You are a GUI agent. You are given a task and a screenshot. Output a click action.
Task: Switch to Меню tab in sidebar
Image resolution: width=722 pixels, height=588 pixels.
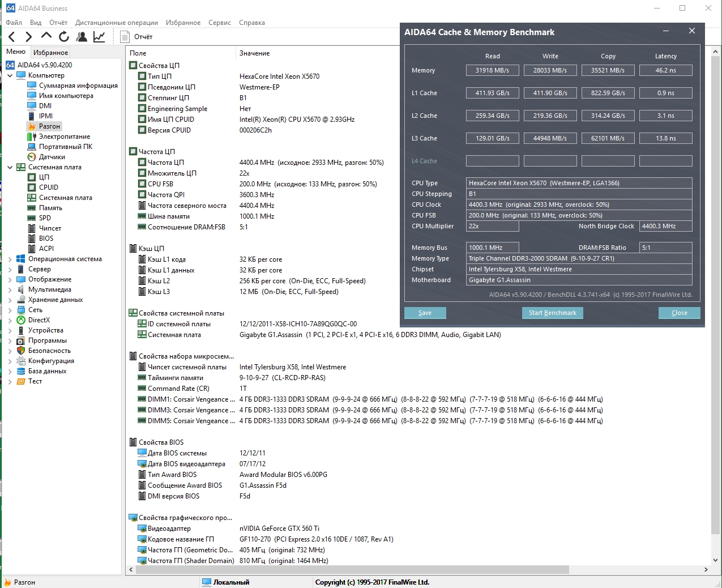16,52
